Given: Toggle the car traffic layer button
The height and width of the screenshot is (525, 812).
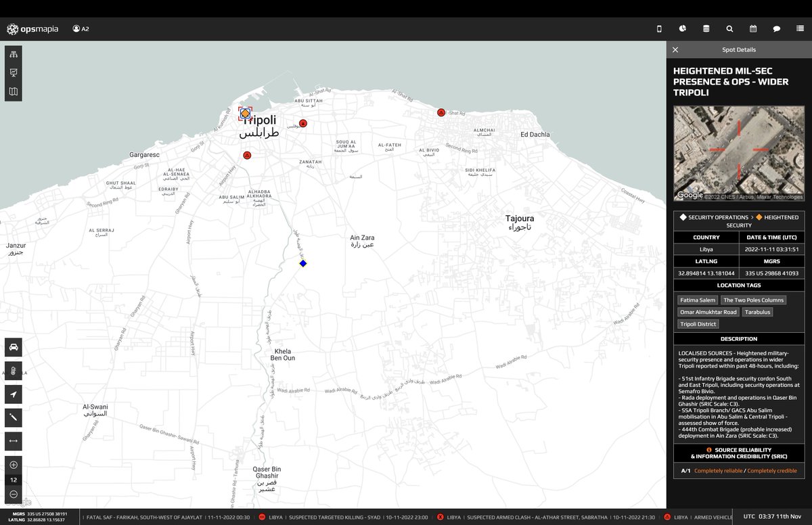Looking at the screenshot, I should coord(14,348).
